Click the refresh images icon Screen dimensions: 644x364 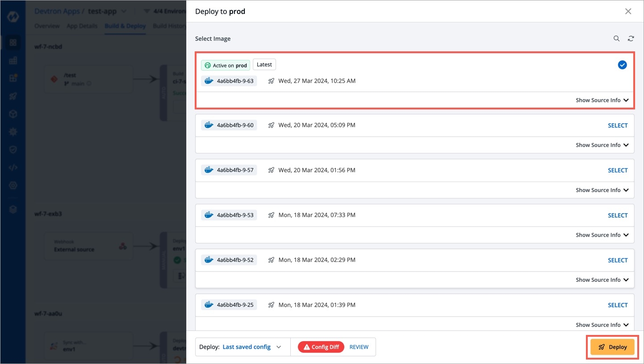(x=631, y=39)
